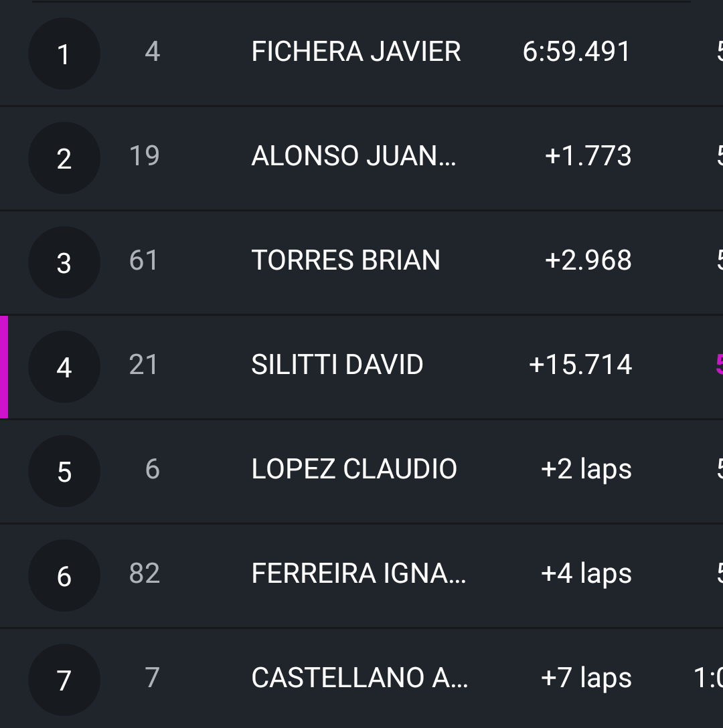
Task: Select the position 6 circle badge
Action: (64, 575)
